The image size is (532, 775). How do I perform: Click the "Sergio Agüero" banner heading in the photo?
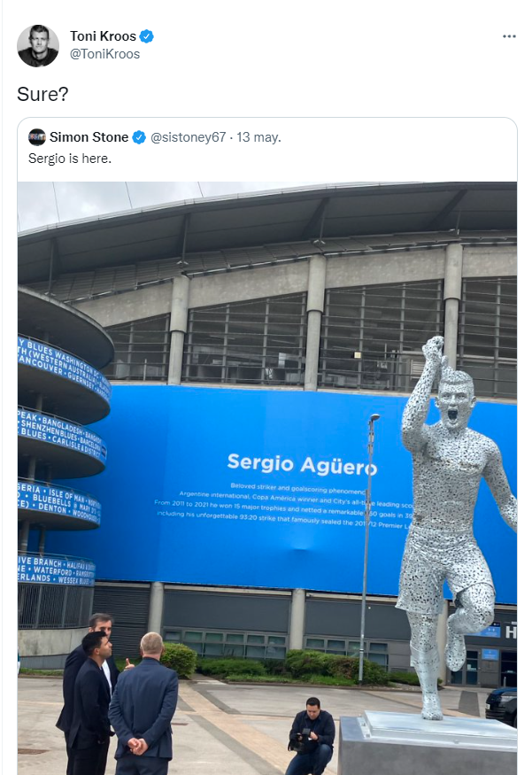303,464
